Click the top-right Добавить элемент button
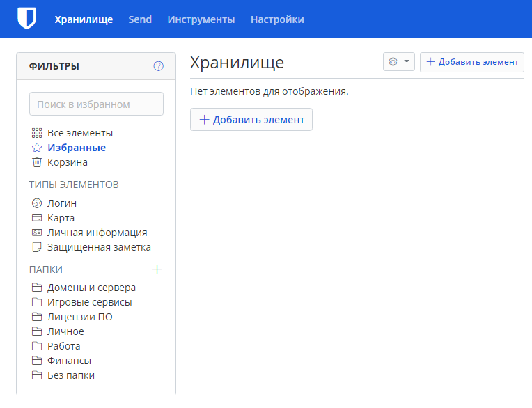Viewport: 532px width, 408px height. (472, 62)
